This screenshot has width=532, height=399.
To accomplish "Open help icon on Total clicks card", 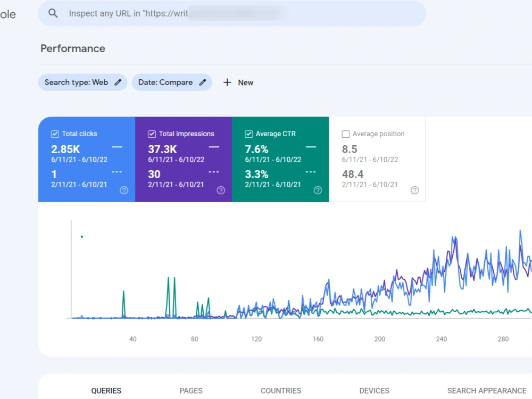I will click(124, 190).
